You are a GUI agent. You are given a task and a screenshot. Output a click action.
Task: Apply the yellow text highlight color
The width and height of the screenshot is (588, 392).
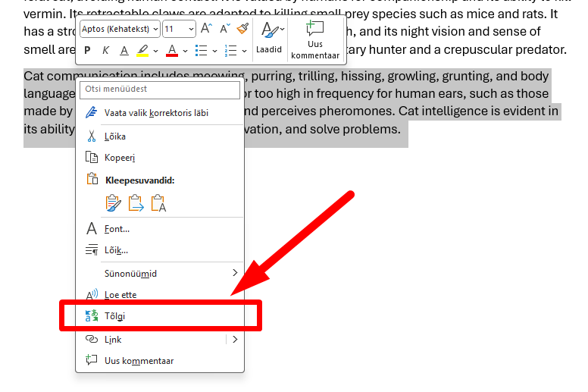pyautogui.click(x=142, y=51)
